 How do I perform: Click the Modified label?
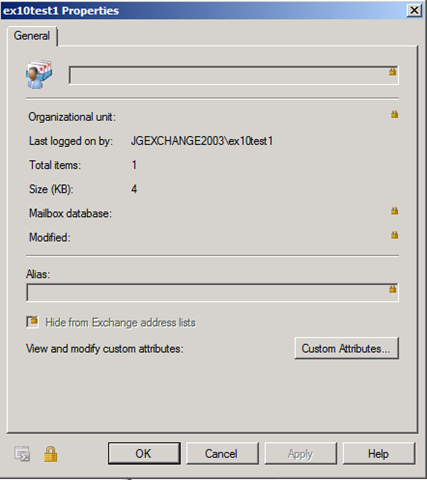(50, 238)
